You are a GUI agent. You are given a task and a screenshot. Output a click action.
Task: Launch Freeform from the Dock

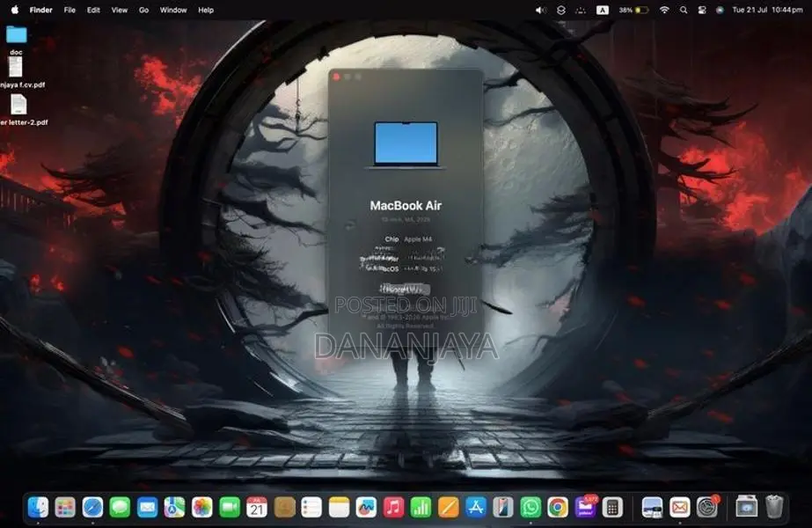[x=366, y=507]
